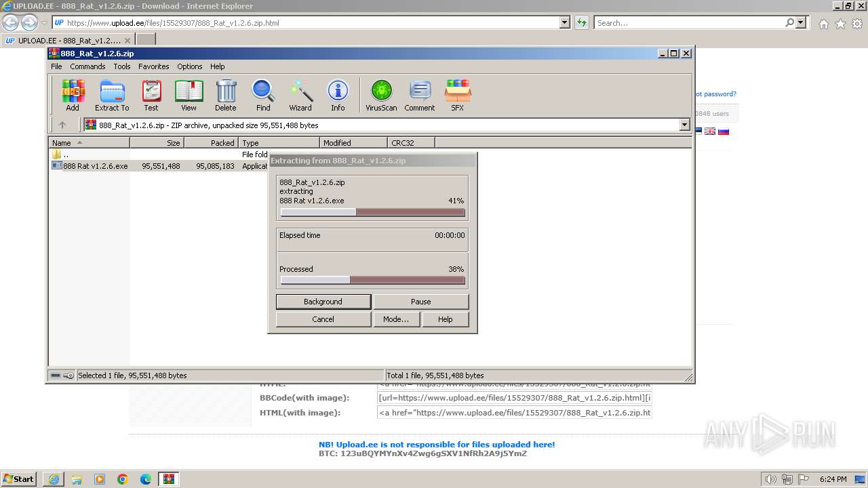Viewport: 868px width, 488px height.
Task: Open the Help menu in WinRAR
Action: click(x=218, y=66)
